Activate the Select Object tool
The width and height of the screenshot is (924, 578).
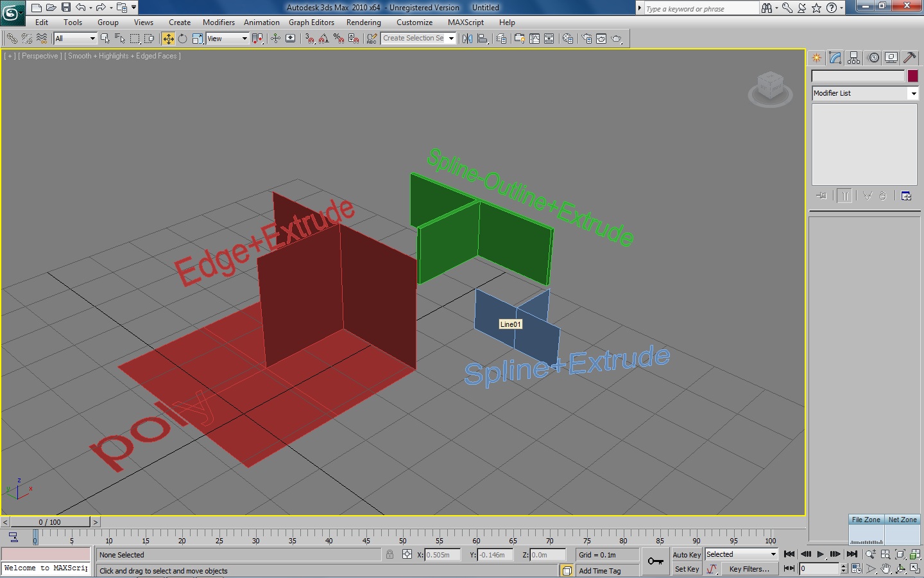(105, 39)
